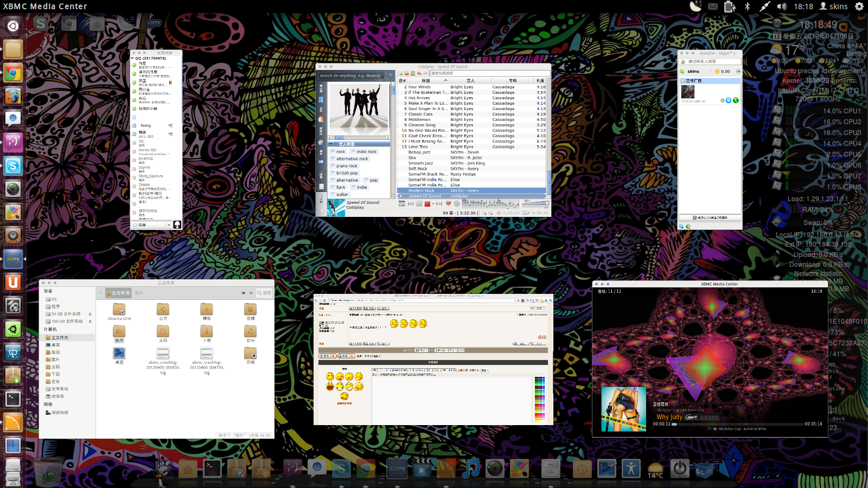Select the 'british pop' artist tag

pos(344,173)
